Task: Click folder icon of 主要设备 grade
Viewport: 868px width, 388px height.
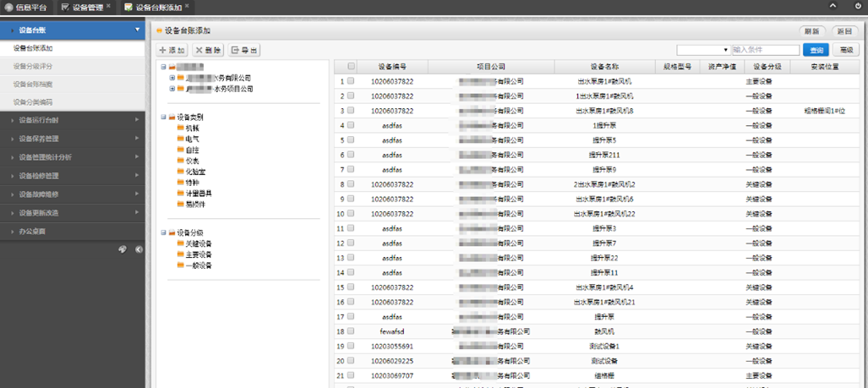Action: point(181,254)
